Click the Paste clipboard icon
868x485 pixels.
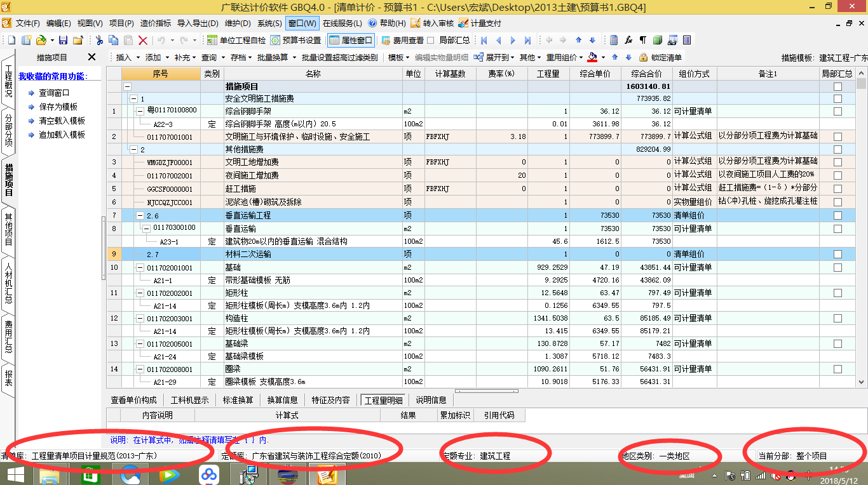click(x=128, y=40)
